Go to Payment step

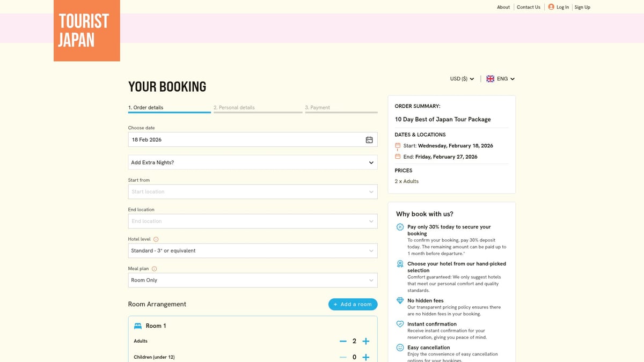pyautogui.click(x=318, y=108)
